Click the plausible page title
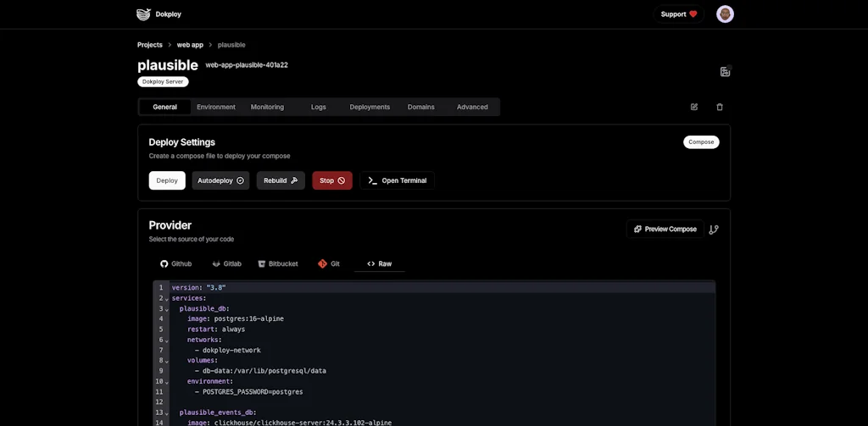 [x=168, y=65]
